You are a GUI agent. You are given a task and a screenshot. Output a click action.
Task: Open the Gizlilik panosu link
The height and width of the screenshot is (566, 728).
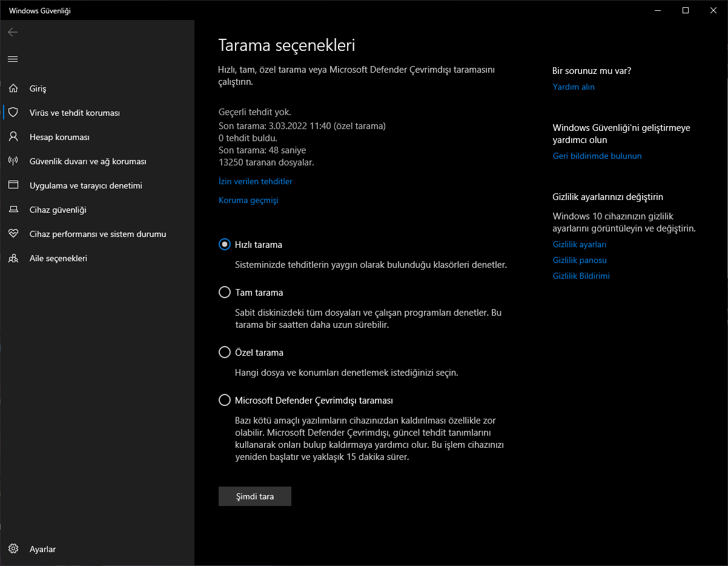[580, 260]
